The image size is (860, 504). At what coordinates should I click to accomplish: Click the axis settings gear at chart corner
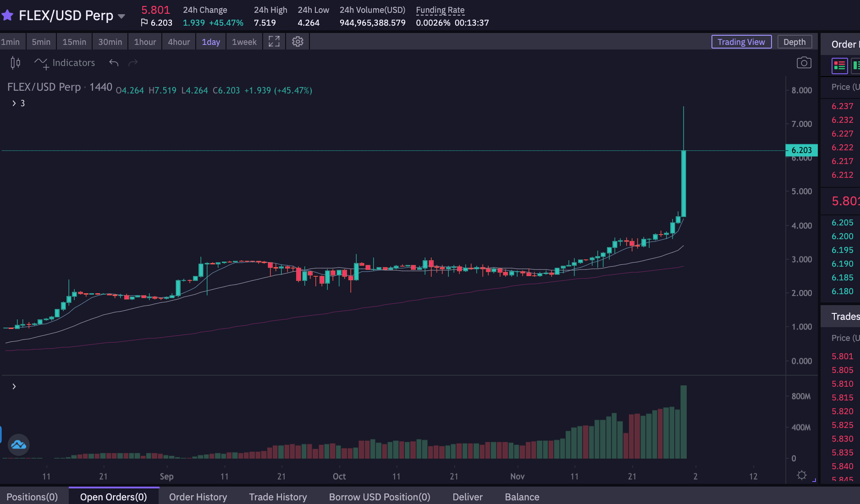coord(801,475)
